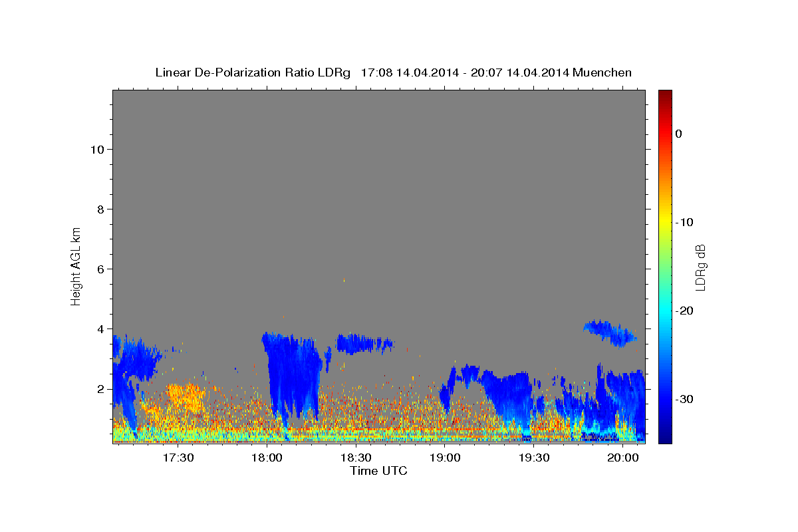
Task: Click the dark blue bottom of the colorbar
Action: click(x=665, y=437)
